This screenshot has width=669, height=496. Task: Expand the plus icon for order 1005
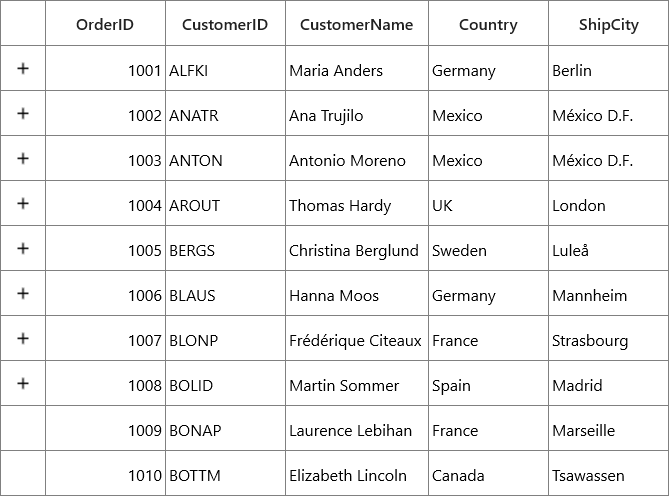[23, 248]
